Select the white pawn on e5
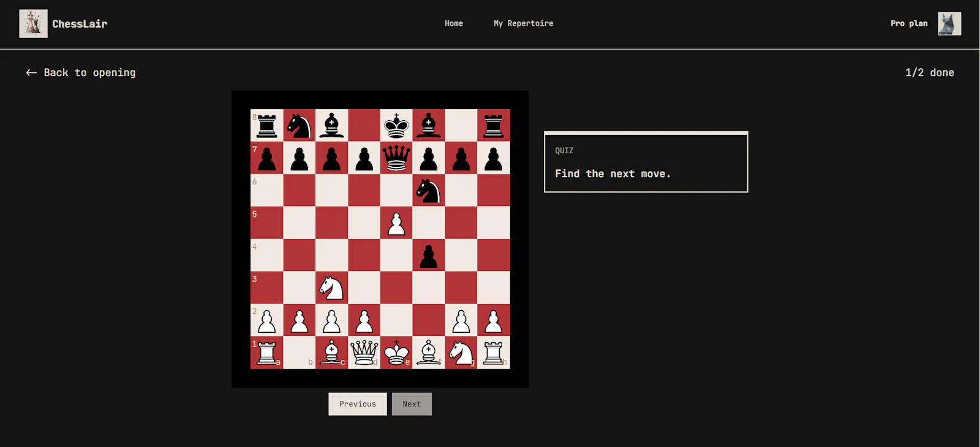Image resolution: width=980 pixels, height=447 pixels. (x=396, y=223)
